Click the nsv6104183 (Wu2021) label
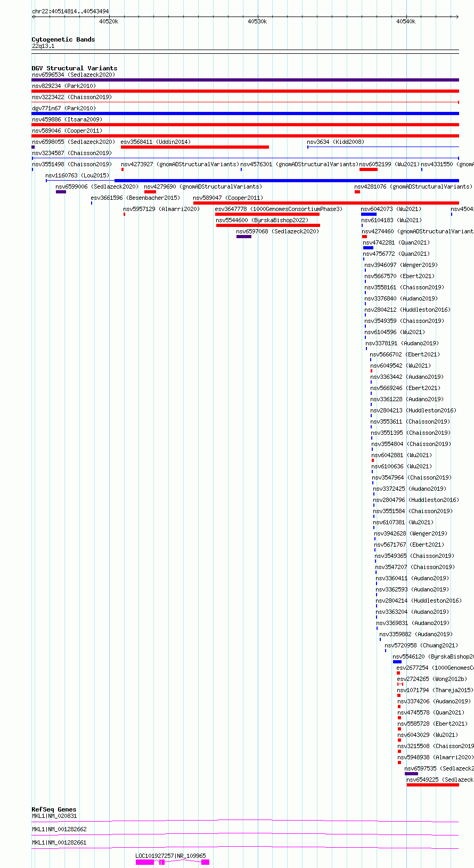This screenshot has height=868, width=474. 391,220
